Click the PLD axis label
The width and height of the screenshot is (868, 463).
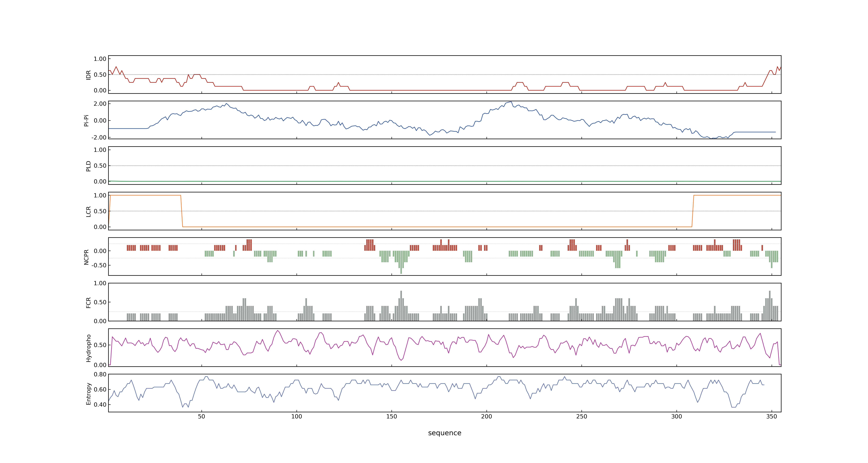[x=88, y=166]
